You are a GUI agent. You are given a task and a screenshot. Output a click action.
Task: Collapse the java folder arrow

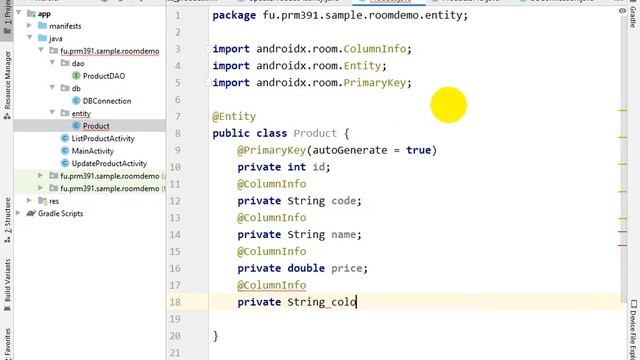click(29, 38)
